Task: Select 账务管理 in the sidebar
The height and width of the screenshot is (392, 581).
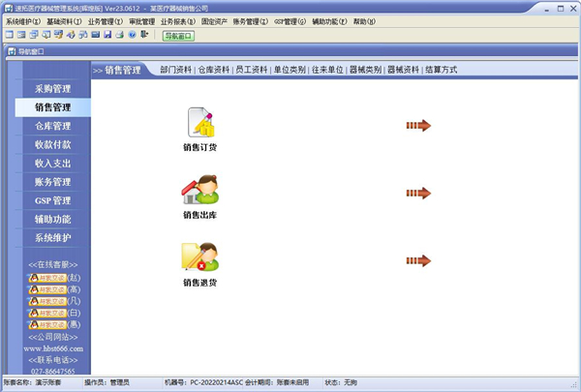Action: [x=53, y=182]
